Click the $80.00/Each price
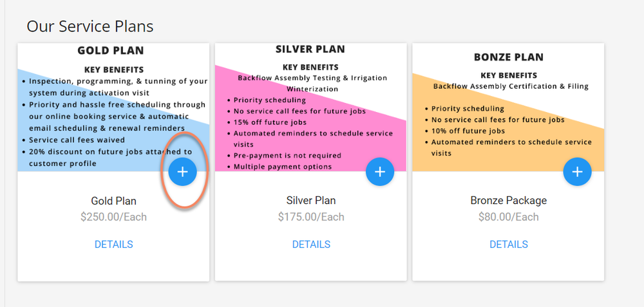The width and height of the screenshot is (644, 307). point(509,217)
